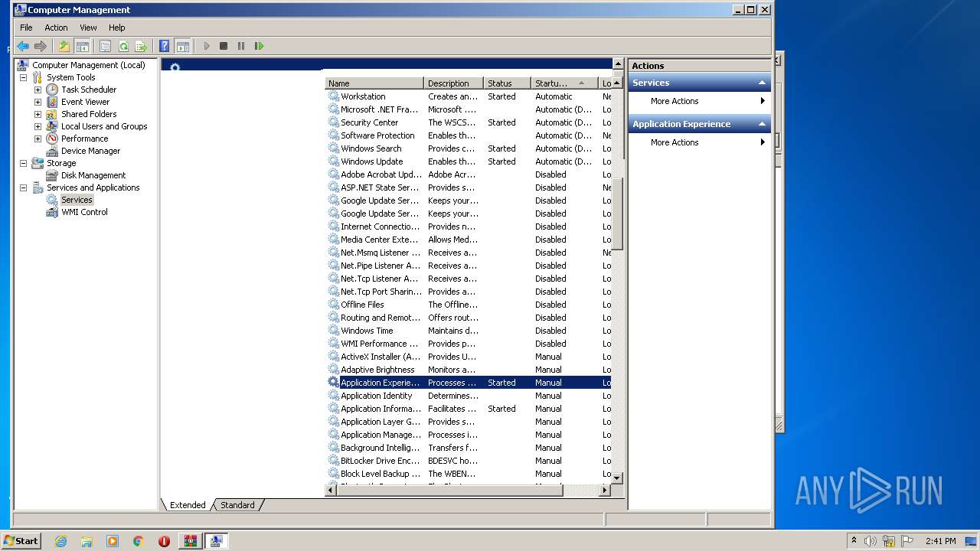Select the Adobe Acrobat Update service row

pos(469,174)
